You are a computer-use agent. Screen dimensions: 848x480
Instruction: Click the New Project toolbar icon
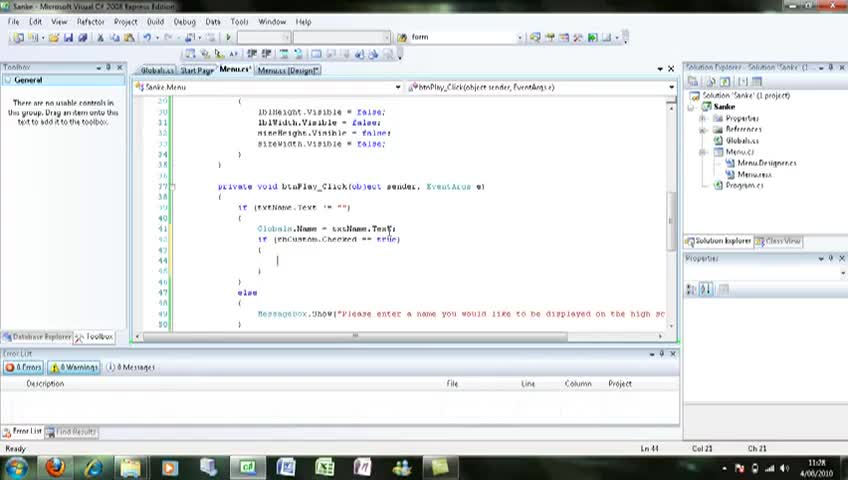(x=18, y=38)
